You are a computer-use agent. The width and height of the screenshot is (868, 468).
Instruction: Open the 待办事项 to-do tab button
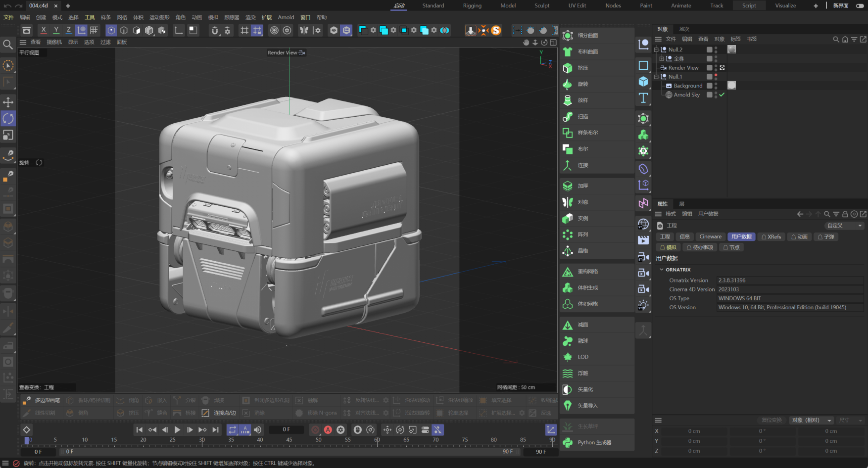click(x=700, y=247)
